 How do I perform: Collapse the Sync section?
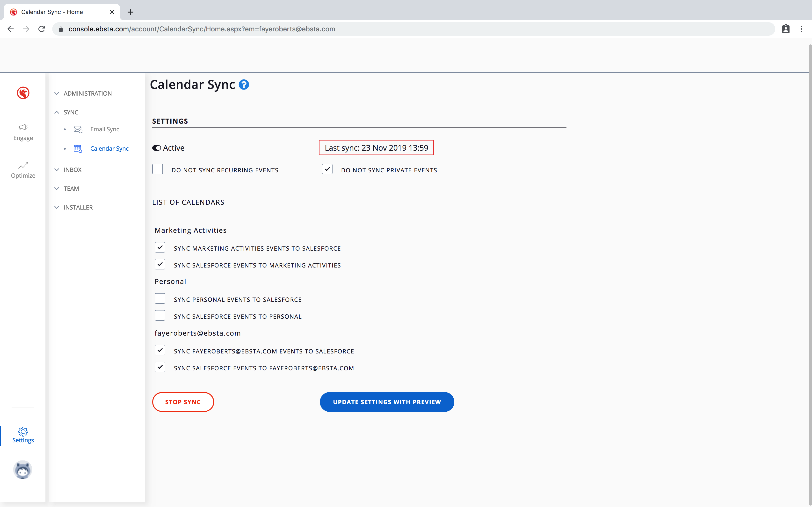coord(71,112)
